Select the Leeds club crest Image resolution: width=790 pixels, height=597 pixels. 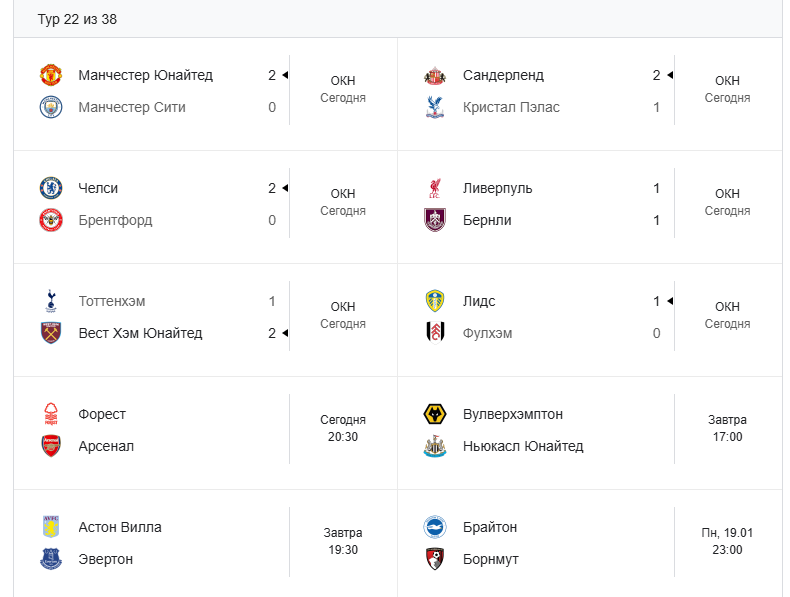coord(435,301)
